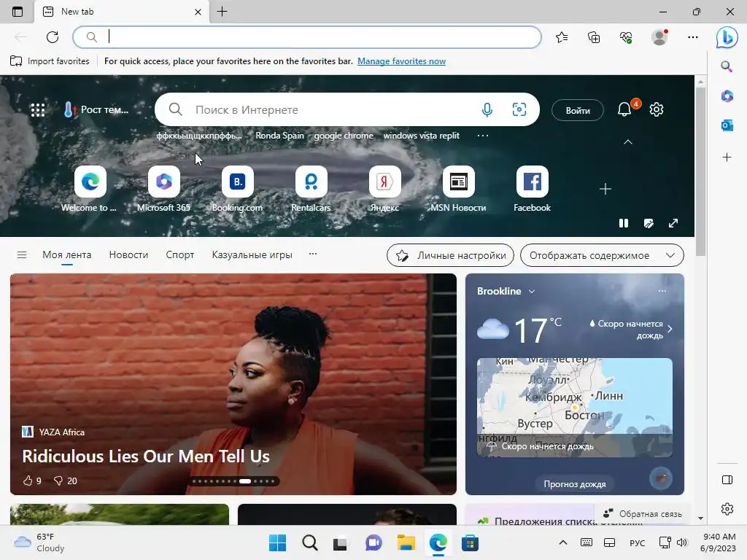
Task: Expand Отображать содержимое dropdown
Action: (x=602, y=255)
